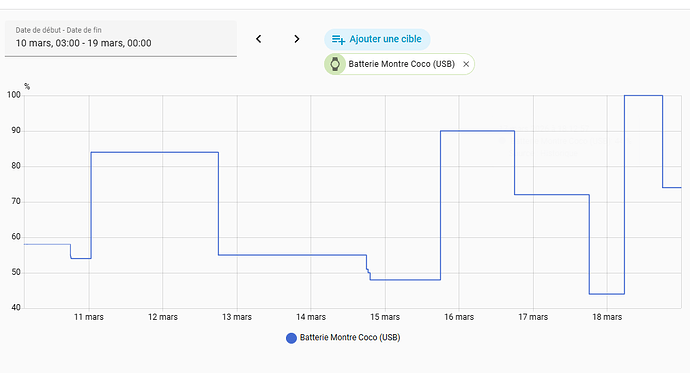The height and width of the screenshot is (373, 690).
Task: Click the 13 mars axis label
Action: [237, 317]
